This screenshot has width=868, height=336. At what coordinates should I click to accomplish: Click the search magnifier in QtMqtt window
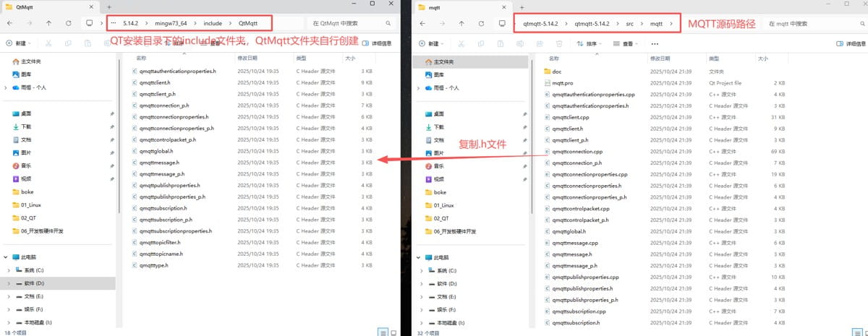point(388,23)
